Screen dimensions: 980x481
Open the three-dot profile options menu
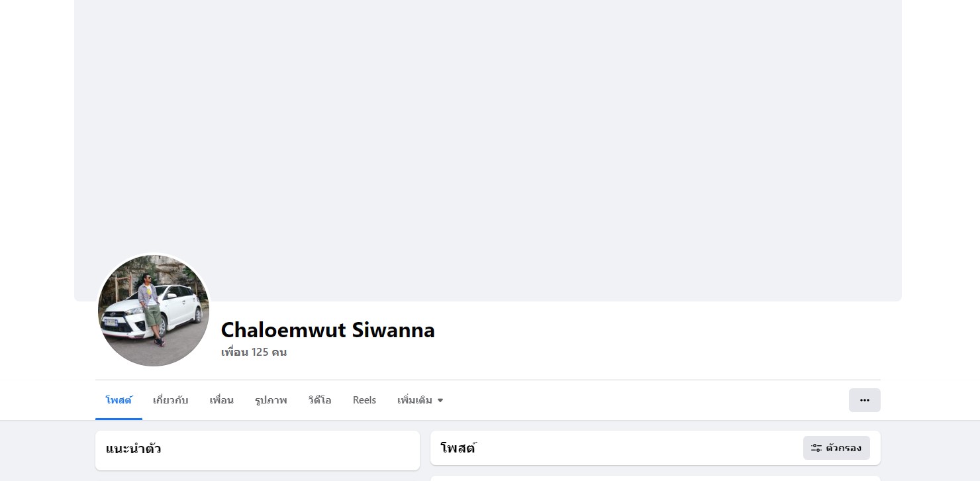pos(864,400)
